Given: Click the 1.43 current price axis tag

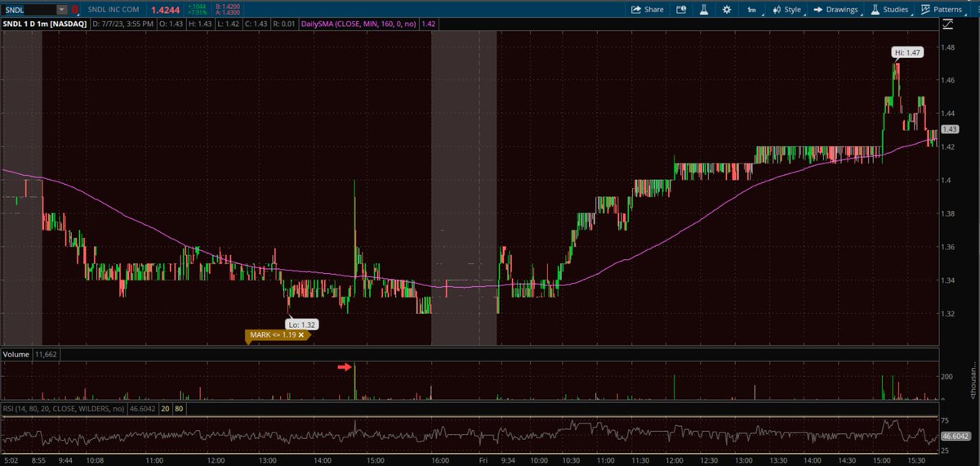Looking at the screenshot, I should point(949,129).
